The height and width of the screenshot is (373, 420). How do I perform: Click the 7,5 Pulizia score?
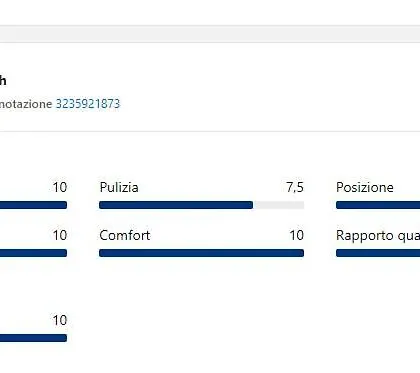click(x=295, y=187)
